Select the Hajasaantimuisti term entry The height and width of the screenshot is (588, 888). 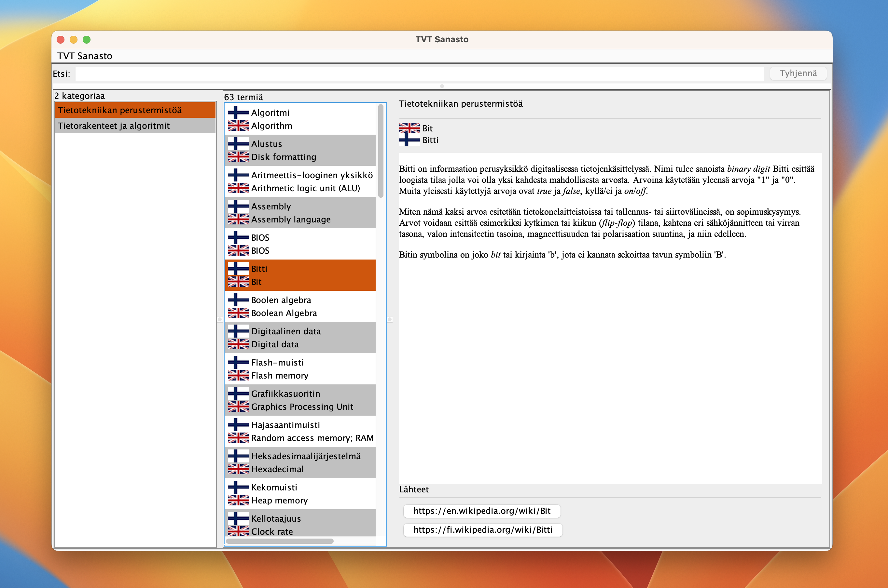pos(300,431)
